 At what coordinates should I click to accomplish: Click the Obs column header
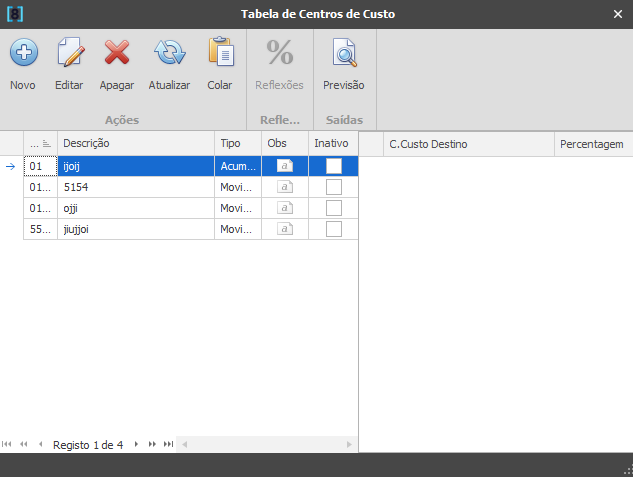(x=285, y=144)
